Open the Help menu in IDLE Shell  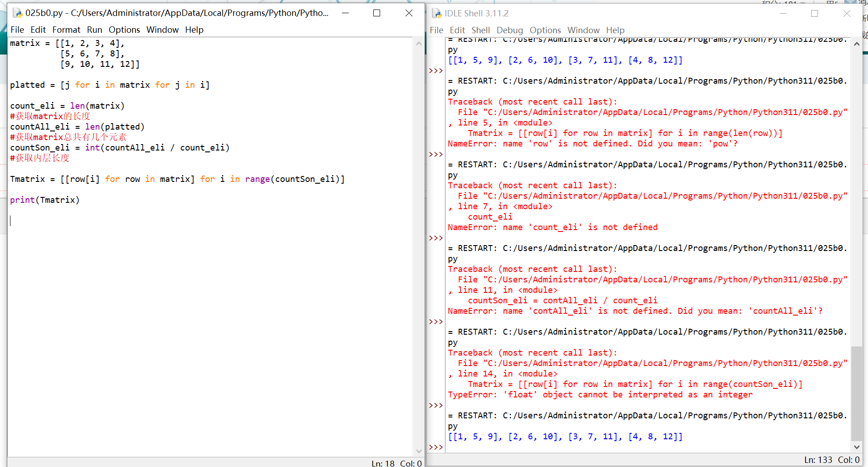(615, 30)
